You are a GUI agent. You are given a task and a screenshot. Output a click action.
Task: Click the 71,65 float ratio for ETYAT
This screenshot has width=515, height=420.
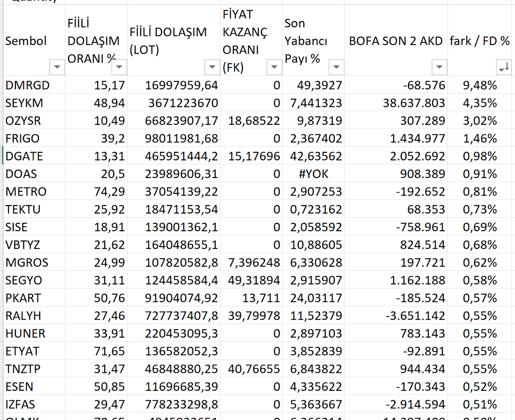point(96,351)
